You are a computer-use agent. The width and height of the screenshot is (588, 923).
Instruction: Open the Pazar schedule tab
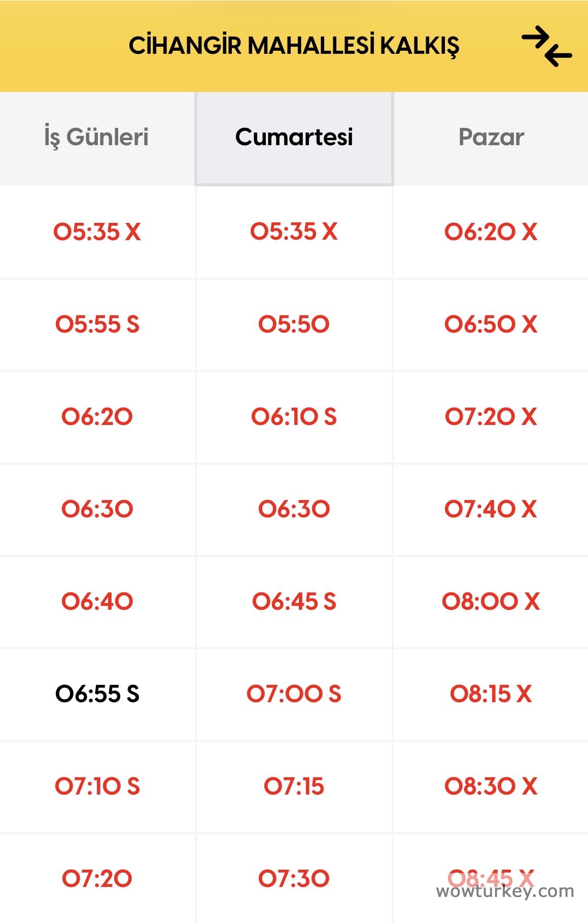[x=491, y=137]
